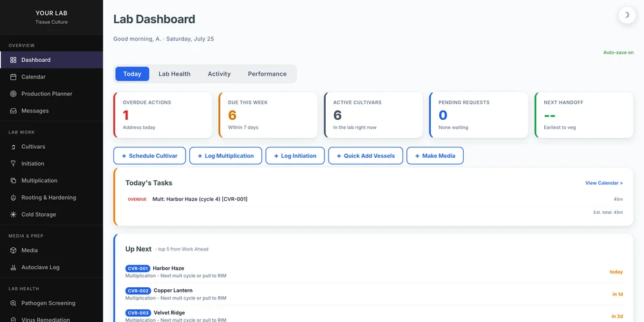Click the Log Initiation button
Viewport: 644px width, 322px height.
295,156
